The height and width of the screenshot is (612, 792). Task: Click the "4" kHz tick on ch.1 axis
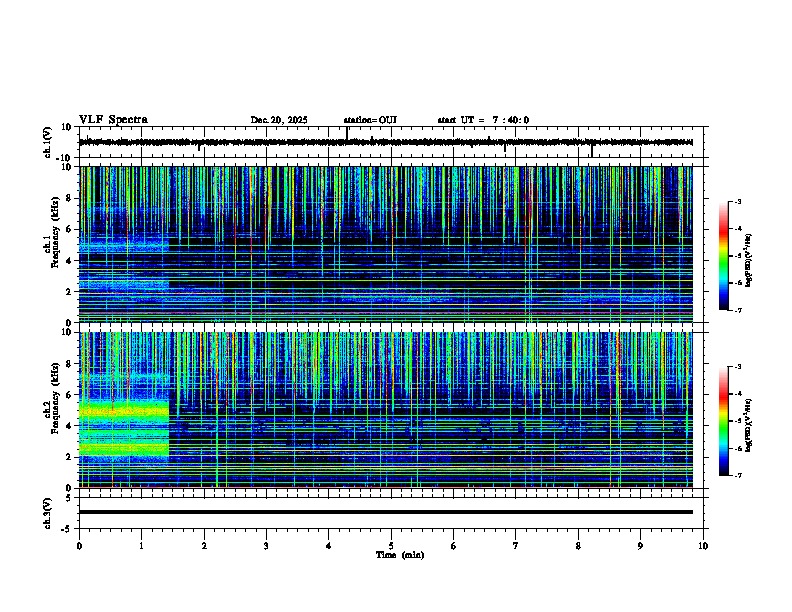[x=70, y=261]
